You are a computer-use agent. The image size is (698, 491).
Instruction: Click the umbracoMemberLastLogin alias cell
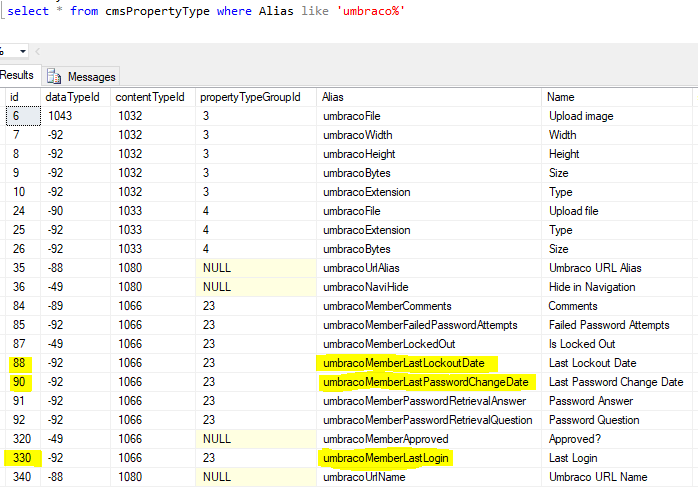click(x=429, y=458)
